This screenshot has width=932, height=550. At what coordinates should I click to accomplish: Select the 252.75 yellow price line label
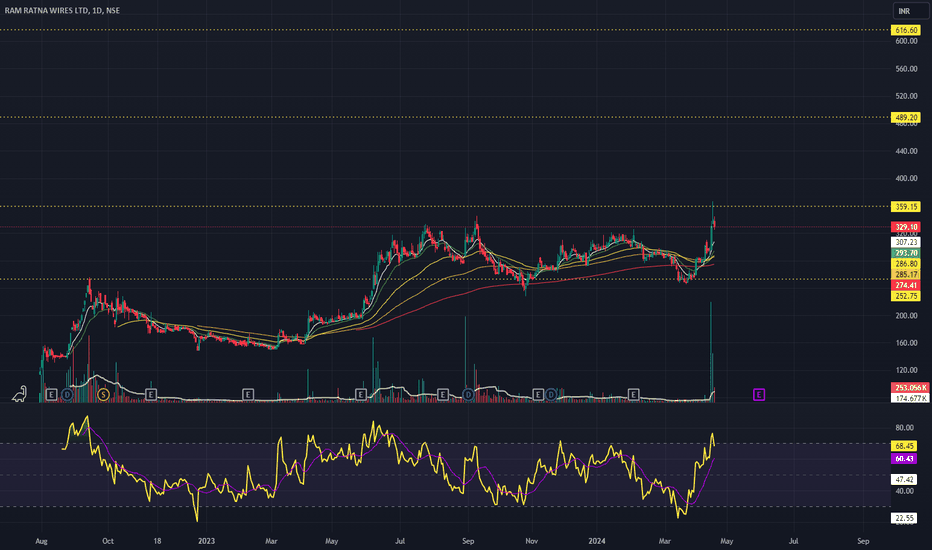click(x=906, y=296)
